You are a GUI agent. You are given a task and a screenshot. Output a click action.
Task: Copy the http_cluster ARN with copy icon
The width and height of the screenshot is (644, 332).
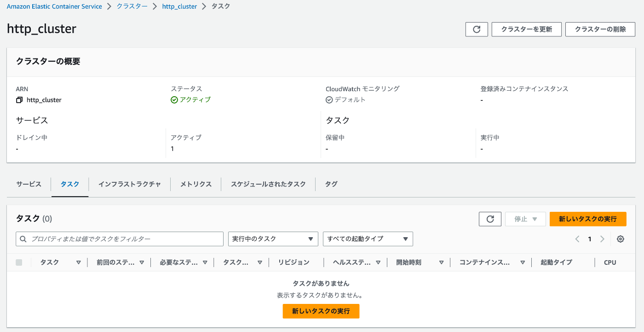point(19,100)
